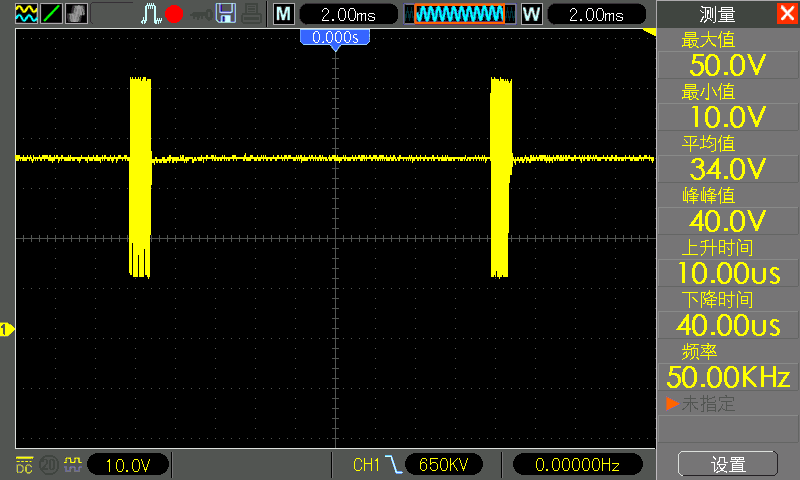Screen dimensions: 800x480
Task: Click the waveform memory overview bar
Action: (459, 14)
